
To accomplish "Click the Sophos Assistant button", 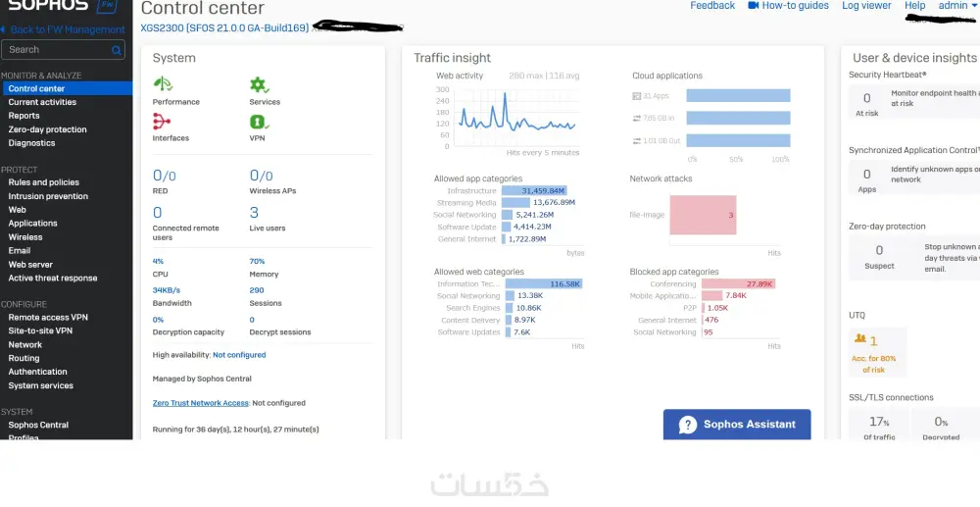I will click(737, 425).
